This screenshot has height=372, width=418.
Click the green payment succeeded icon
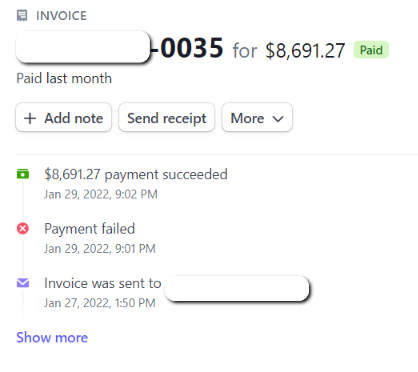point(23,174)
